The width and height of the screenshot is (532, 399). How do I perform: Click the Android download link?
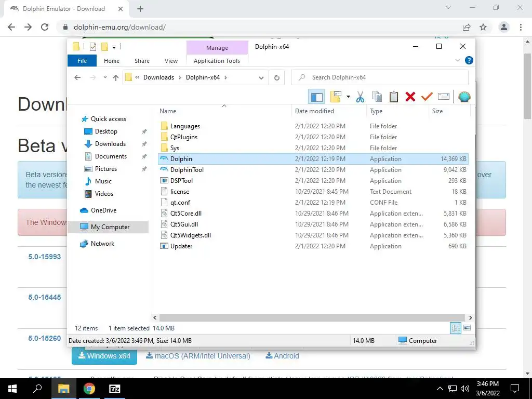click(x=282, y=356)
